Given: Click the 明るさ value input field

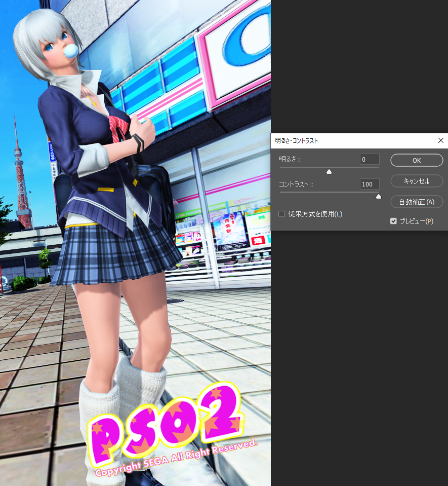Looking at the screenshot, I should [370, 159].
